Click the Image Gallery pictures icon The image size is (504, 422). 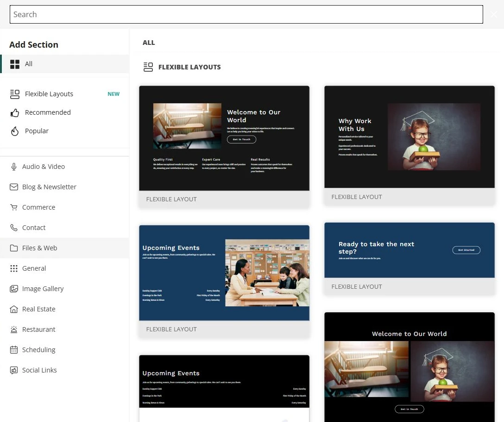(x=14, y=289)
